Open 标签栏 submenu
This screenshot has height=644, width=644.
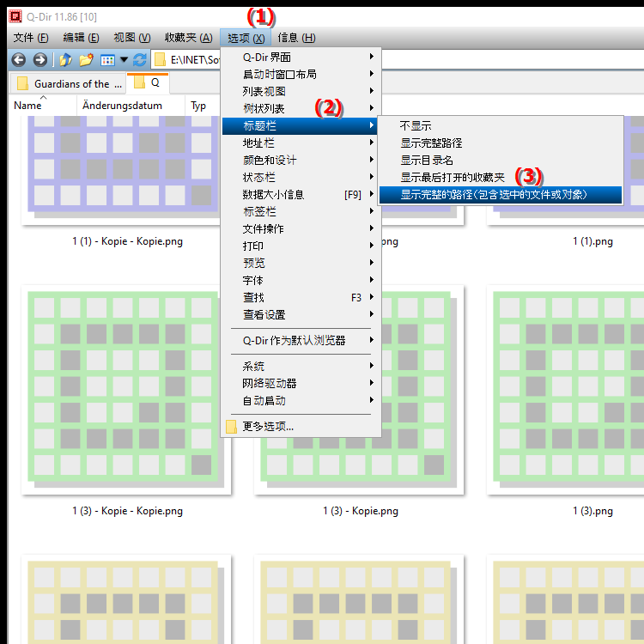point(301,211)
